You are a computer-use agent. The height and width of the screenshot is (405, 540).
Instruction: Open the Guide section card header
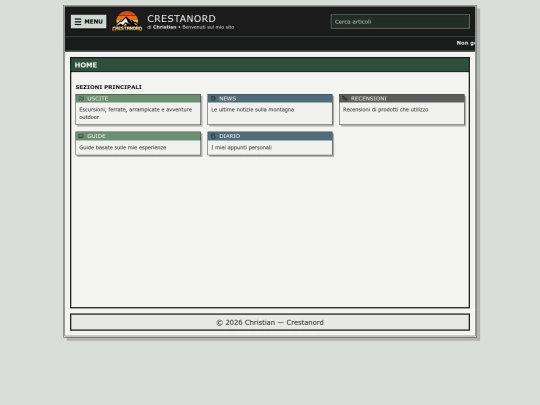[x=138, y=136]
